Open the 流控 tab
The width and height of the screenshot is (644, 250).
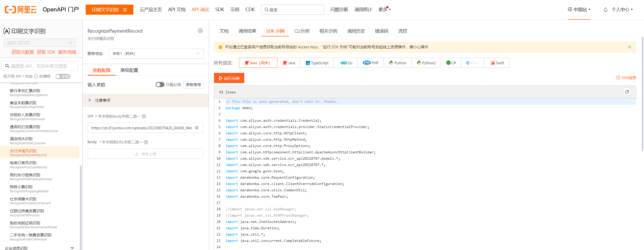403,31
